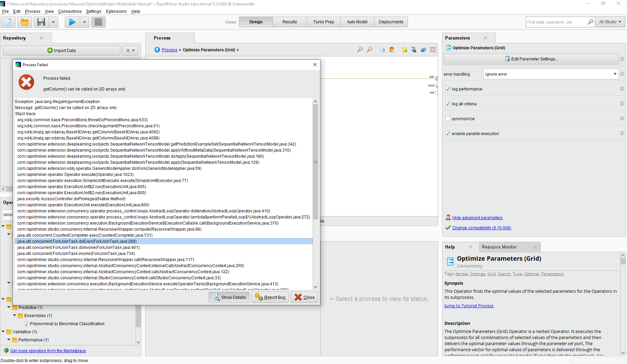Switch to the Turbo Prep view
Screen dimensions: 627x364
(323, 22)
